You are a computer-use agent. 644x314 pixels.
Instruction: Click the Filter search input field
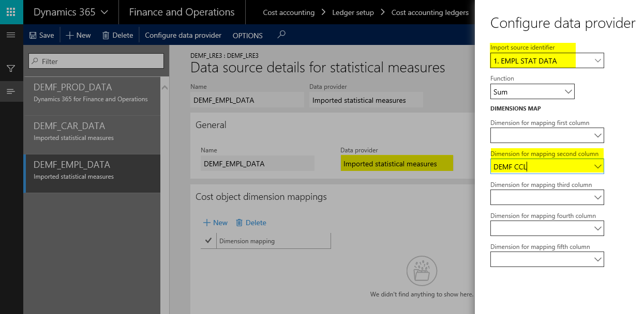coord(96,61)
